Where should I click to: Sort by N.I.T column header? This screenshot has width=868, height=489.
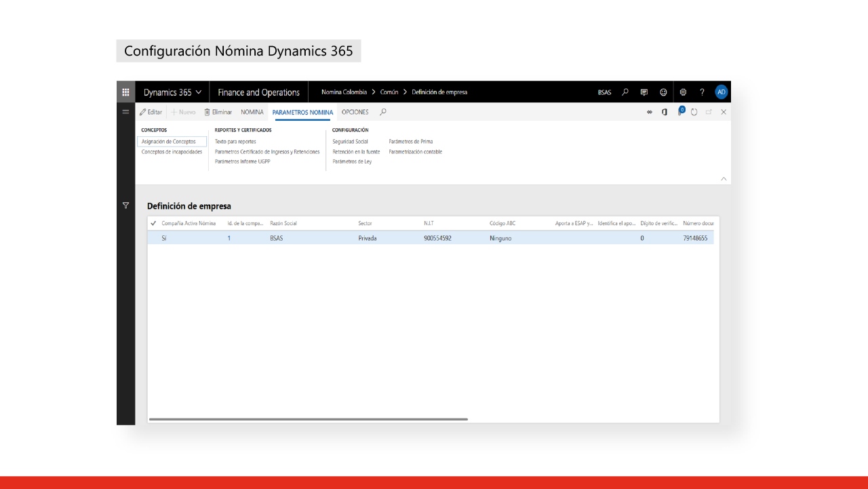(x=429, y=223)
